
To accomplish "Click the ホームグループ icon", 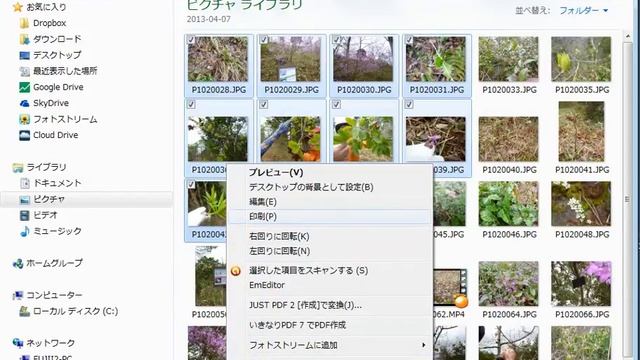I will [18, 263].
